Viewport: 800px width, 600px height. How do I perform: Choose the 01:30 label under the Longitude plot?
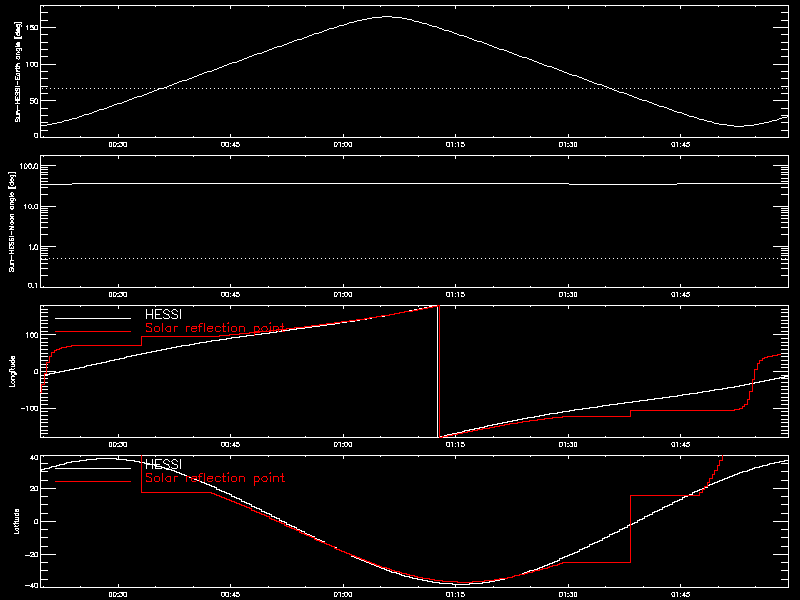(x=568, y=445)
